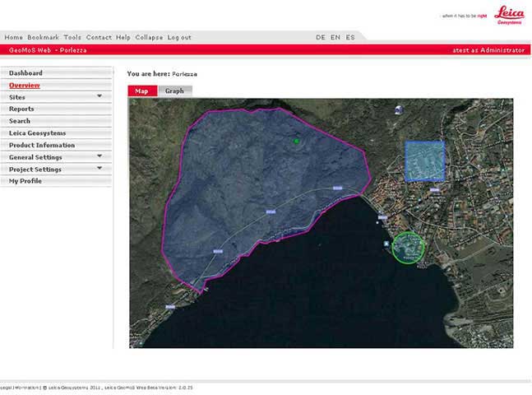Image resolution: width=532 pixels, height=395 pixels.
Task: Select the blue rectangle site area
Action: [x=425, y=161]
